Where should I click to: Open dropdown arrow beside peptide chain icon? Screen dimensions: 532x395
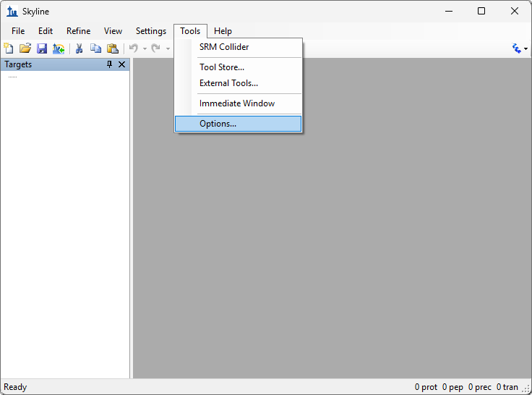point(525,49)
